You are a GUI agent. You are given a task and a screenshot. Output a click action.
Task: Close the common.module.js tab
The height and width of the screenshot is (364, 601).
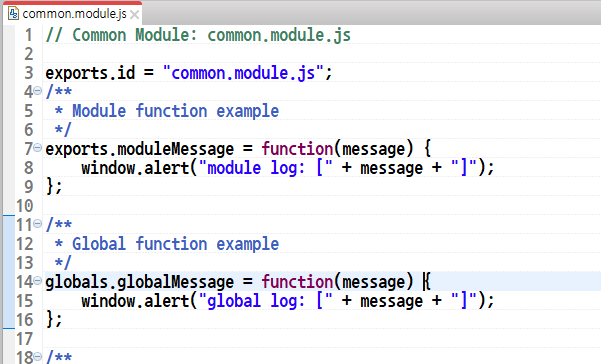[x=134, y=15]
